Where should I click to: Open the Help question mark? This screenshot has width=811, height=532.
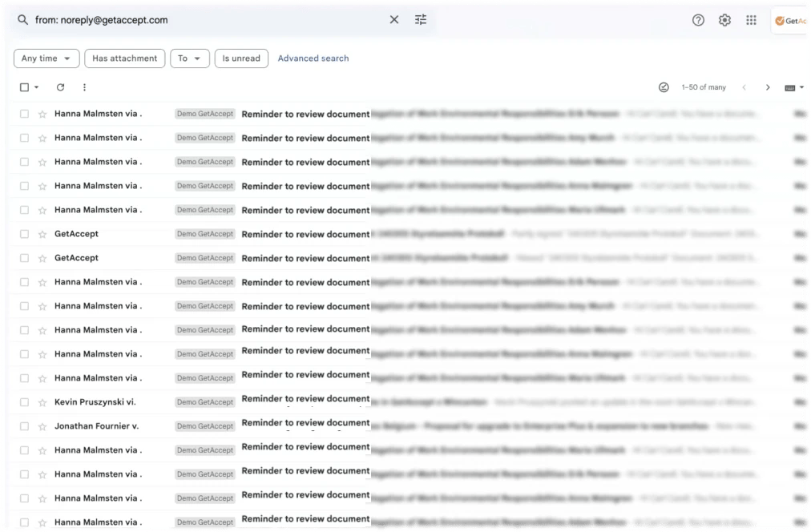[x=698, y=20]
